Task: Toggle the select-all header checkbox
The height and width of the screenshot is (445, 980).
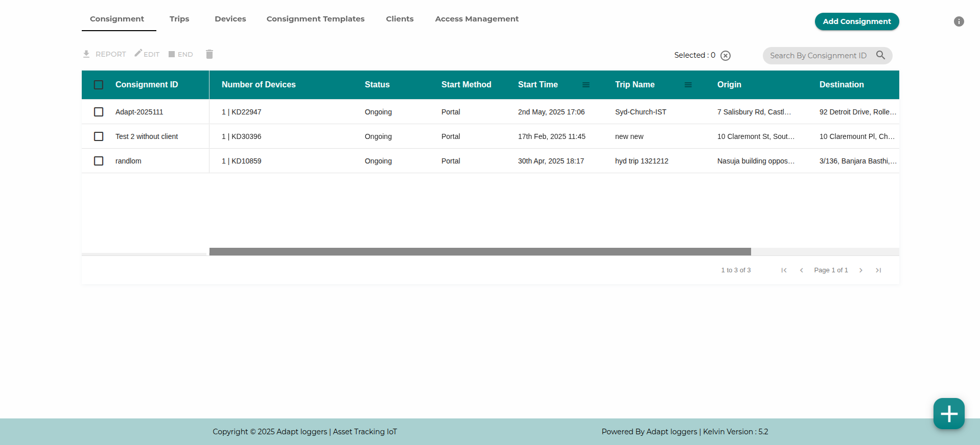Action: point(99,85)
